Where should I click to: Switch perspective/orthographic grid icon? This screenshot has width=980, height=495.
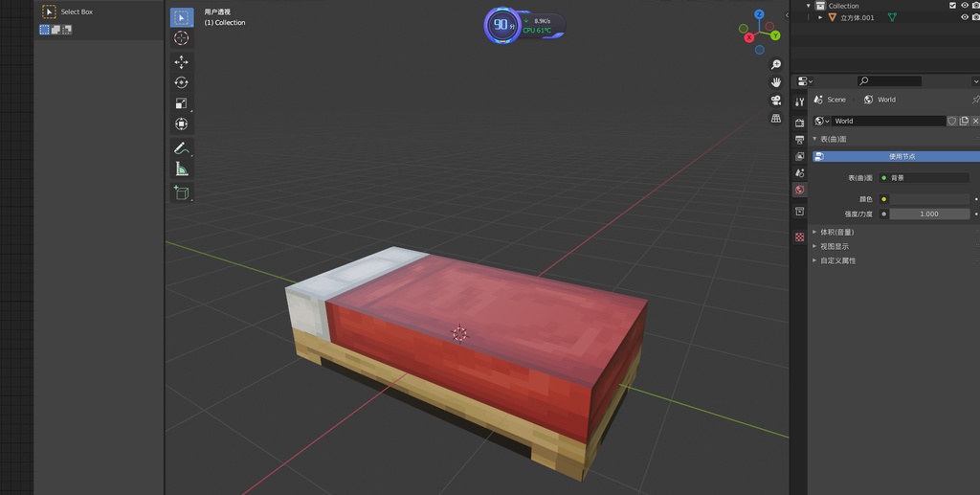click(775, 119)
